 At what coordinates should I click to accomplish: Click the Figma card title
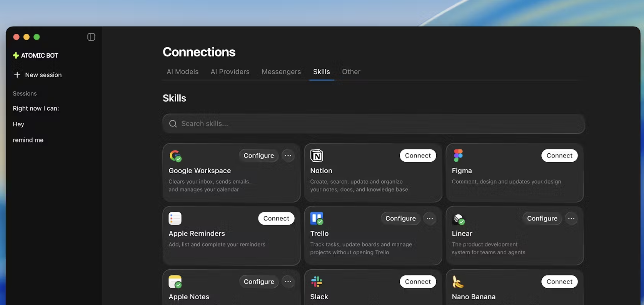coord(462,171)
